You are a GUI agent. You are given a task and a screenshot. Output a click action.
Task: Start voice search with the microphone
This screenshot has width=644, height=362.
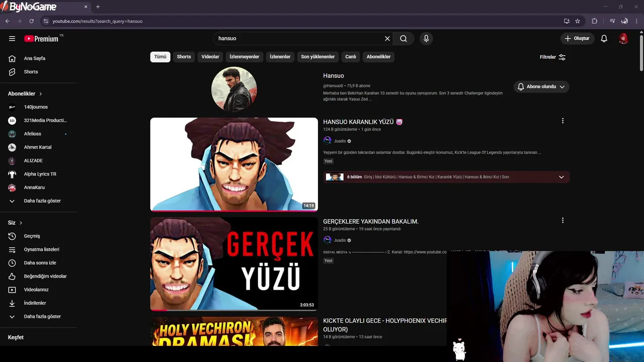pos(426,38)
